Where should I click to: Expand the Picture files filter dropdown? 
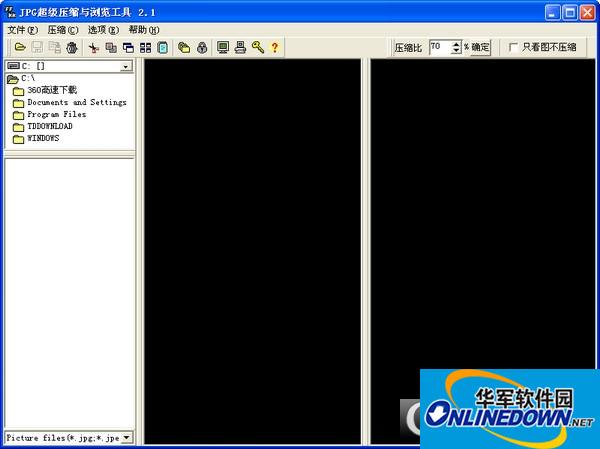[x=127, y=438]
